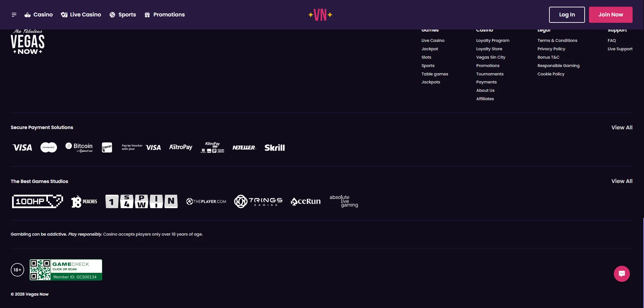Open the AceRun studio logo

(306, 201)
